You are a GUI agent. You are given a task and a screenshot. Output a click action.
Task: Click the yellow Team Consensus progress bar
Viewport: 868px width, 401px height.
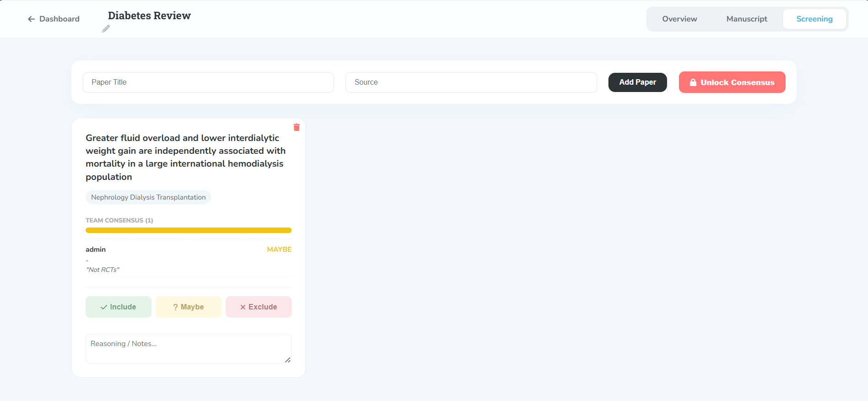188,230
